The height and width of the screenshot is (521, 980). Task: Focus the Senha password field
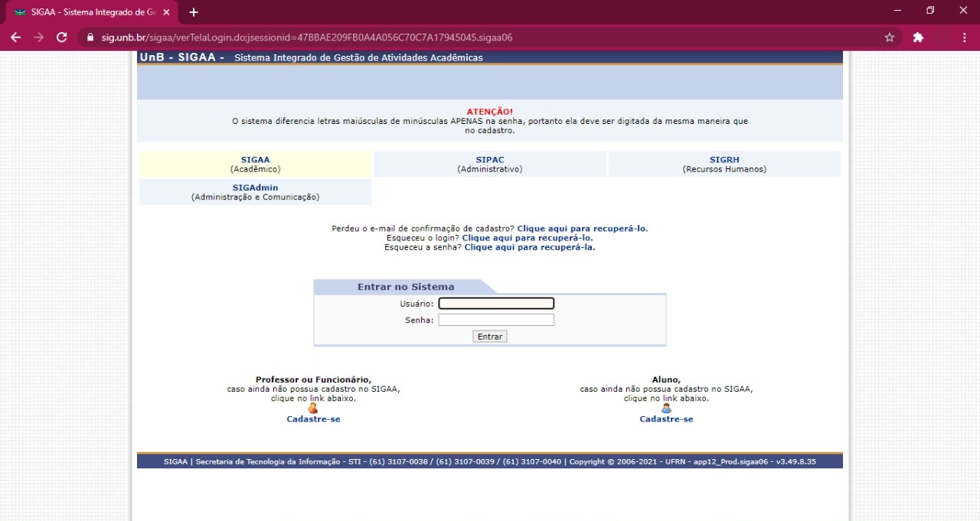tap(496, 320)
